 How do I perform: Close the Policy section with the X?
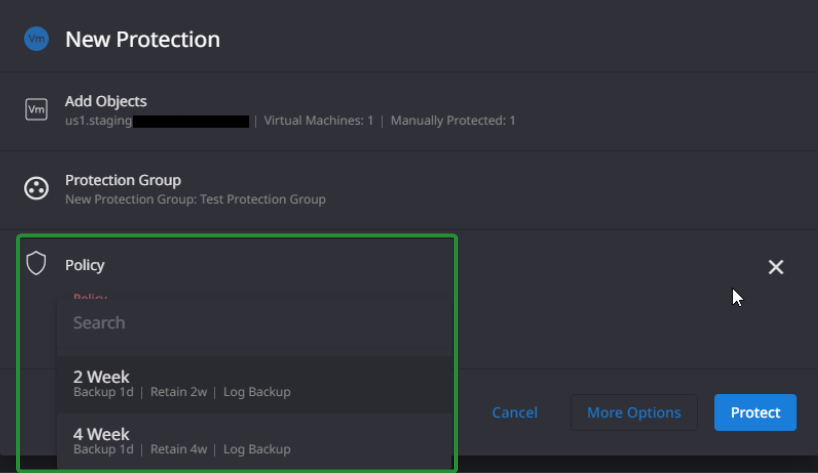tap(776, 267)
